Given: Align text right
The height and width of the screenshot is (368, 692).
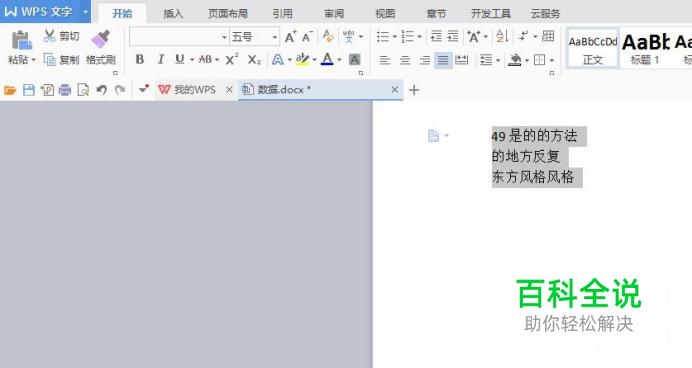Looking at the screenshot, I should point(425,60).
